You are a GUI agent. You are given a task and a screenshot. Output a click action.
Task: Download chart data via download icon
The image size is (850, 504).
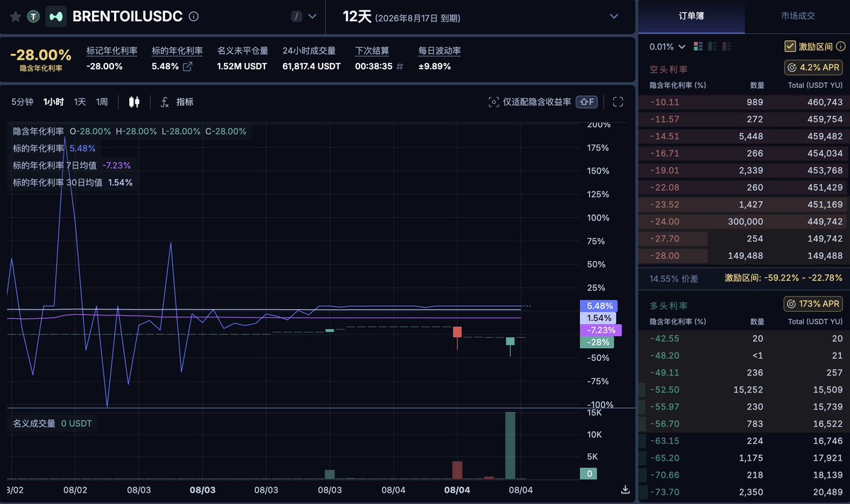(625, 489)
